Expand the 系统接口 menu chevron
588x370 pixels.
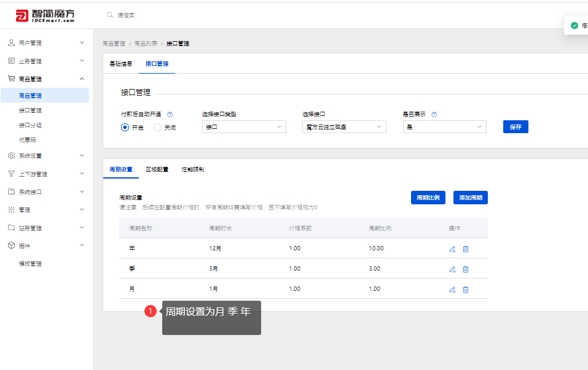[82, 191]
